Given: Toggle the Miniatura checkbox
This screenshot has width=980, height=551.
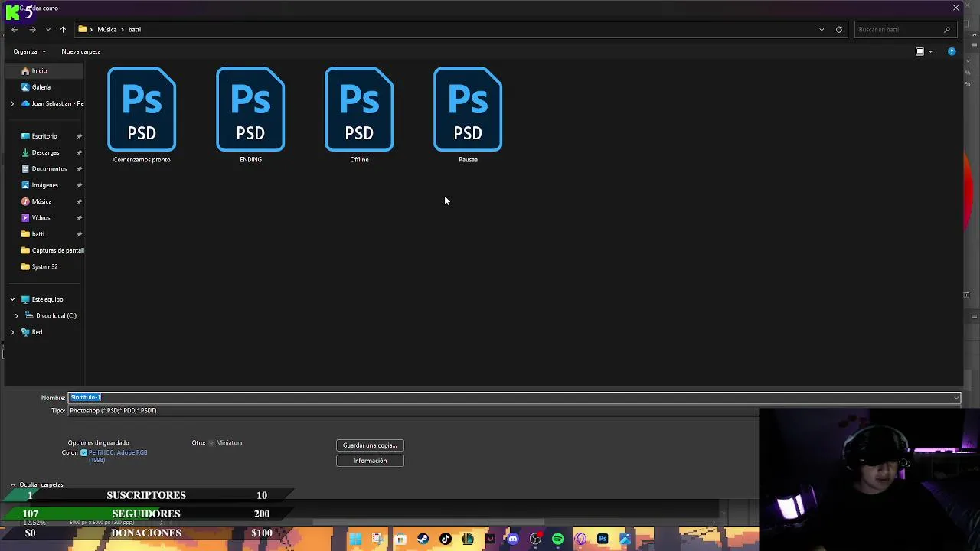Looking at the screenshot, I should pyautogui.click(x=211, y=443).
